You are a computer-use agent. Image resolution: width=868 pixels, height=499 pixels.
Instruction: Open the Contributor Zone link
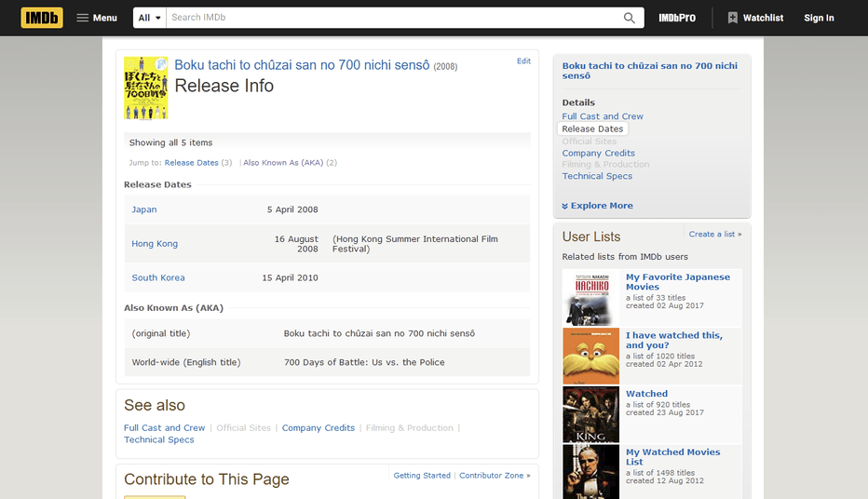pos(492,475)
